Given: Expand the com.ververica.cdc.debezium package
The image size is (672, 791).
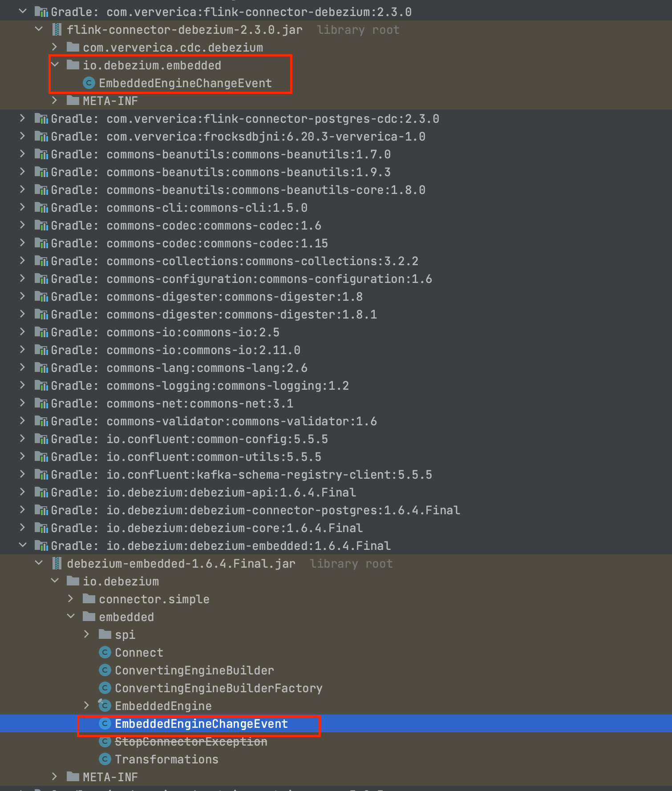Looking at the screenshot, I should pos(55,47).
